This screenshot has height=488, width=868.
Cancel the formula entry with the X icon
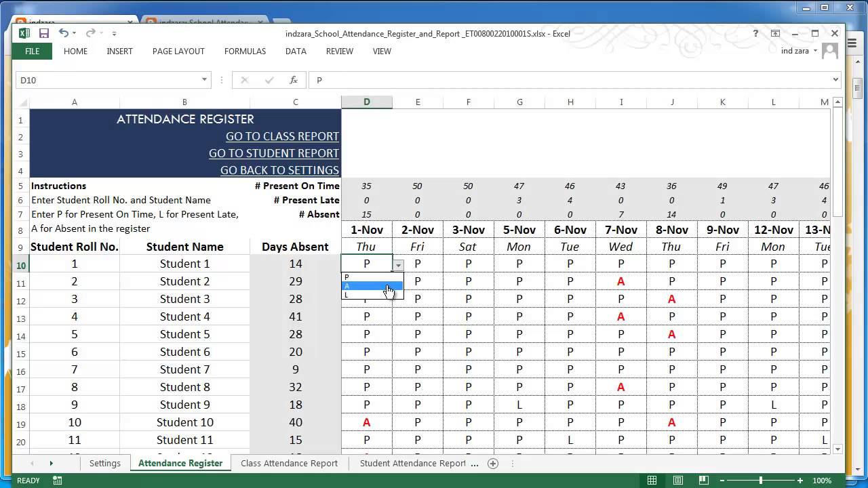[245, 80]
